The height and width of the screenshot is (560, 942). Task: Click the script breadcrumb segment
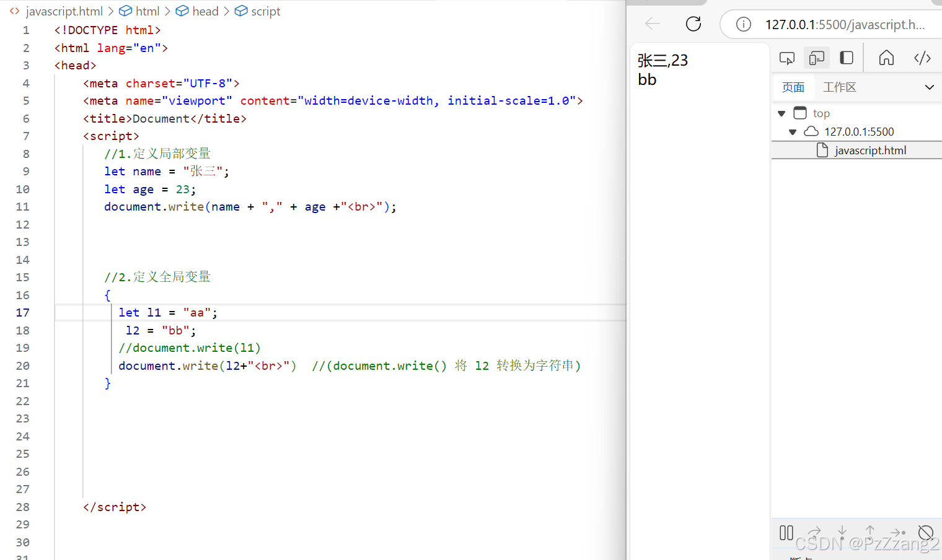(x=265, y=11)
